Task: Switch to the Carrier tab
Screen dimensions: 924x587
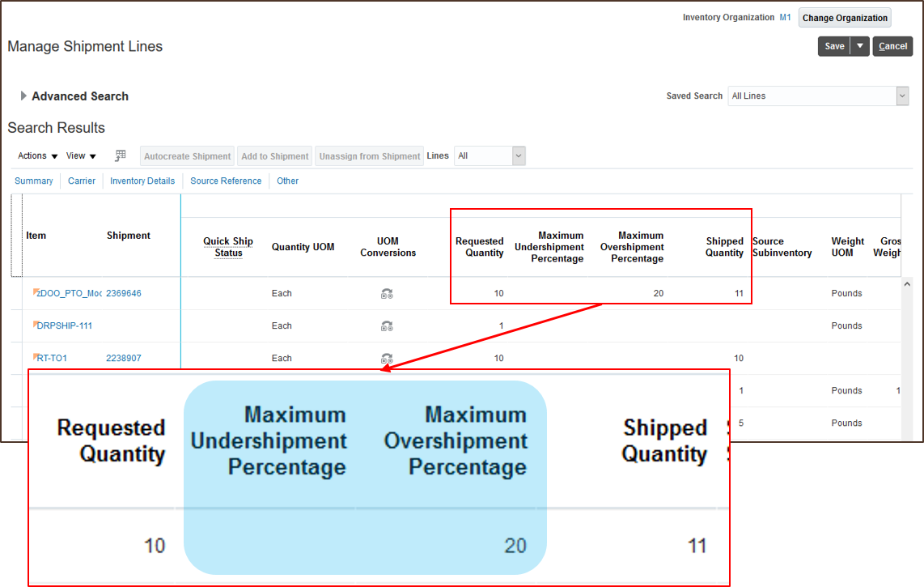Action: pos(82,181)
